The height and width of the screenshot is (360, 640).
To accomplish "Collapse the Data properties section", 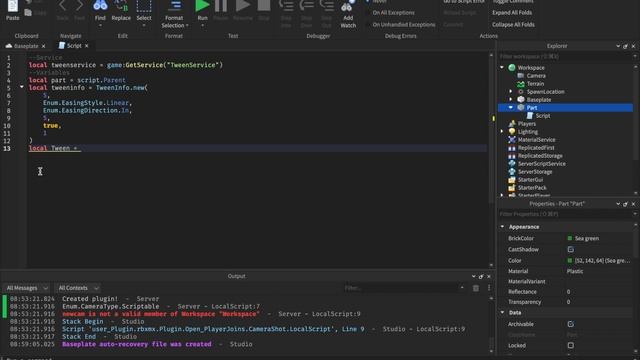I will pyautogui.click(x=502, y=313).
